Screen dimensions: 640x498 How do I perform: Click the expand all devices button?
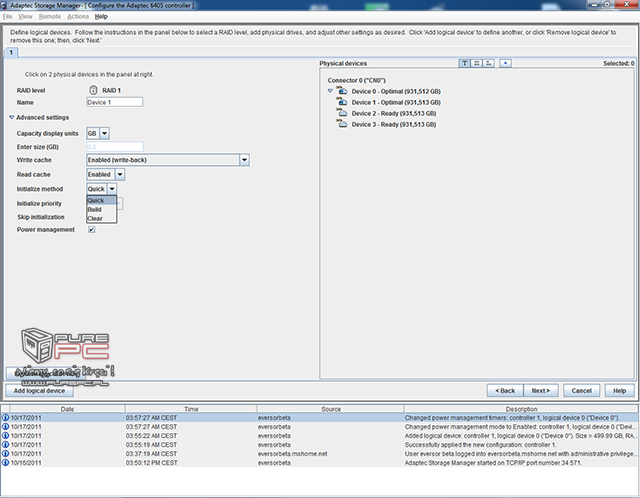(x=505, y=63)
